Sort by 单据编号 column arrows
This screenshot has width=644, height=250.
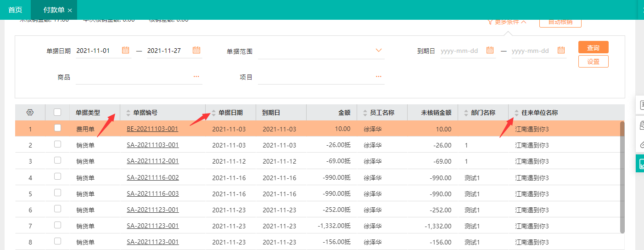click(128, 113)
